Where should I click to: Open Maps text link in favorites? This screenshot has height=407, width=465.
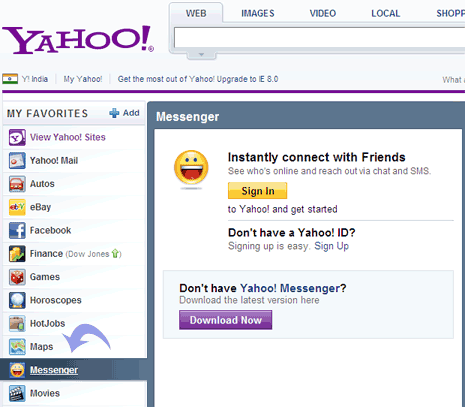coord(41,347)
